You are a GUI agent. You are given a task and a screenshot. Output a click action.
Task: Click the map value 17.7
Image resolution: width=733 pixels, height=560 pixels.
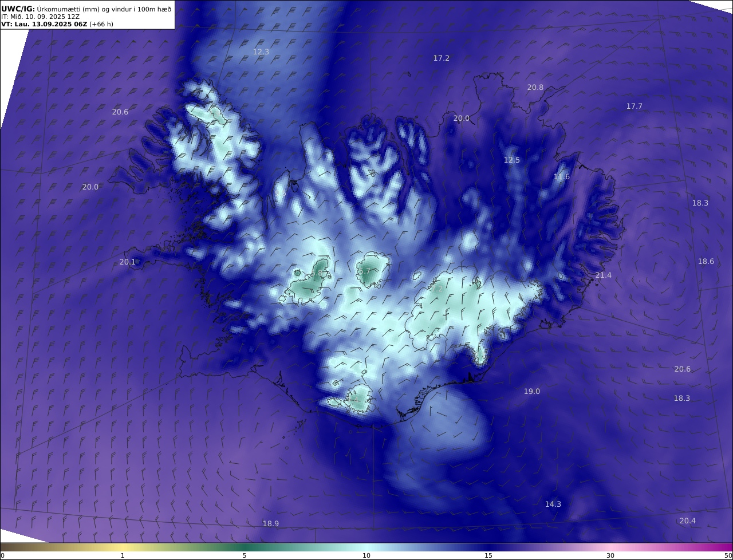634,107
